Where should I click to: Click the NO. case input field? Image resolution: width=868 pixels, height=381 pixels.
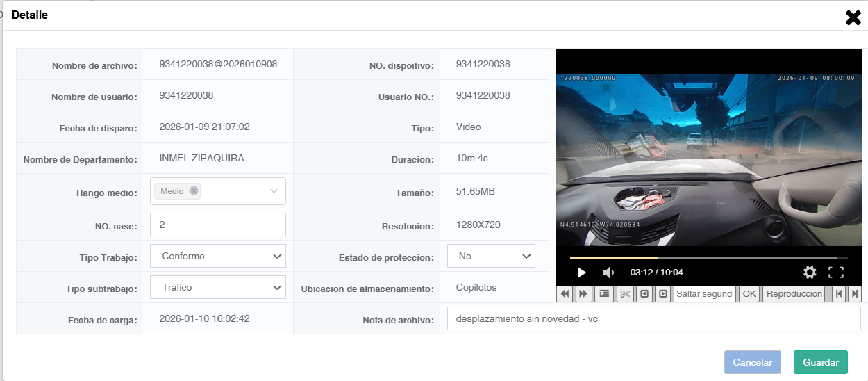point(218,225)
